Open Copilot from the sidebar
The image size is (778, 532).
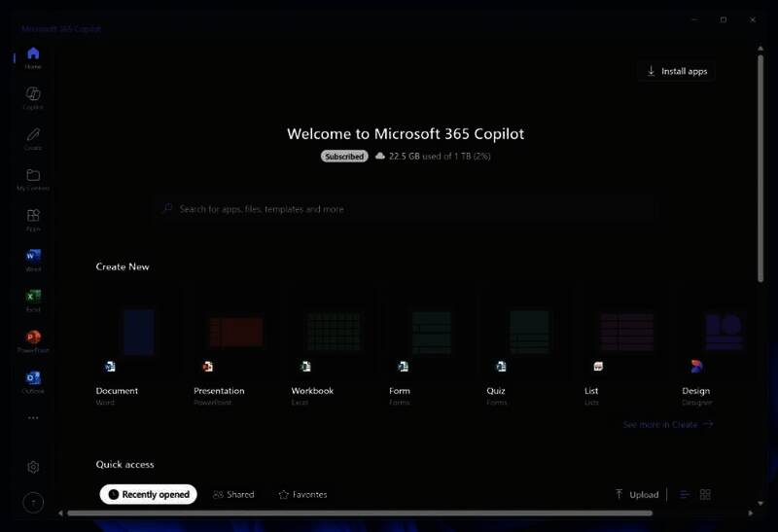click(x=33, y=94)
